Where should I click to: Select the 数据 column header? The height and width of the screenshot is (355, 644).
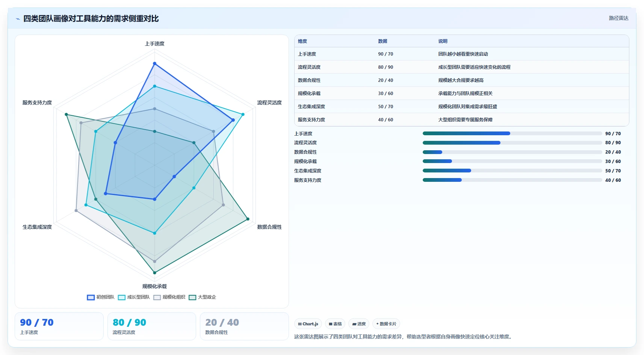382,41
